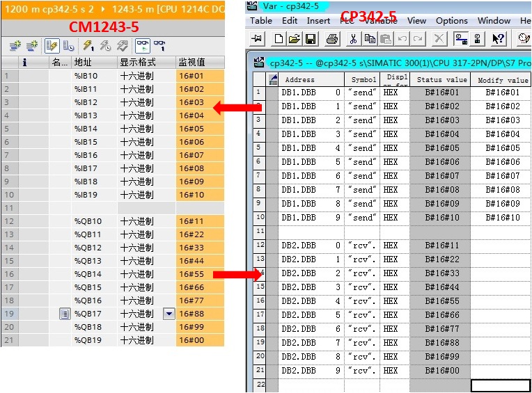This screenshot has width=532, height=393.
Task: Click the Monitor once glasses icon
Action: 159,45
